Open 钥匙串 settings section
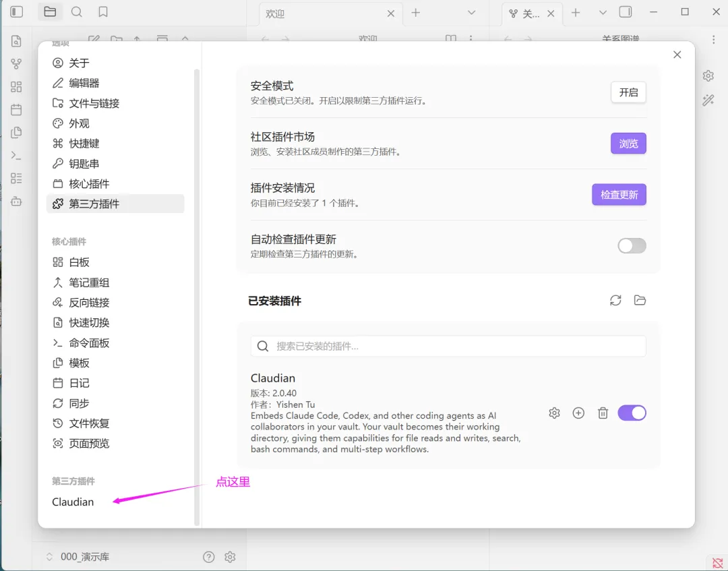This screenshot has height=571, width=728. pyautogui.click(x=116, y=163)
